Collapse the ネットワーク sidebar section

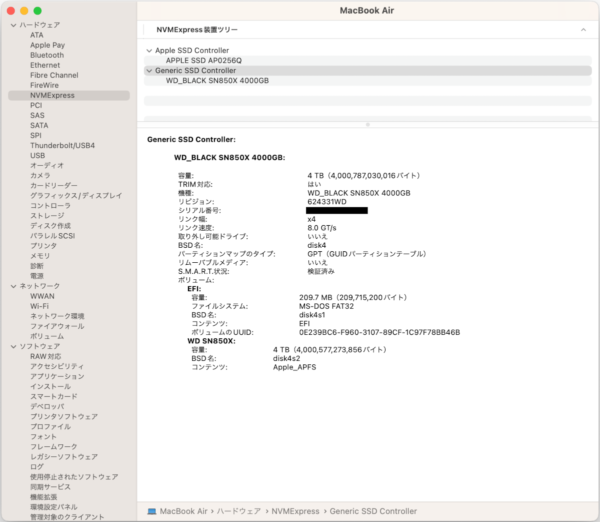click(13, 286)
